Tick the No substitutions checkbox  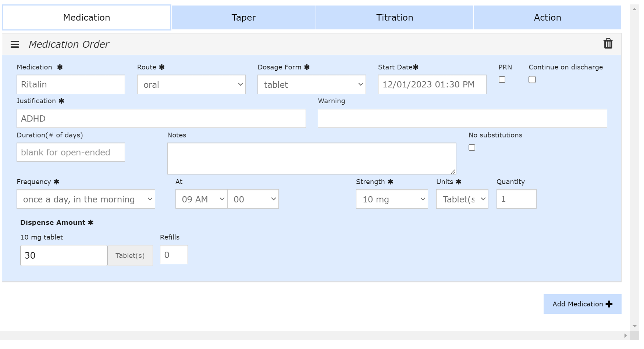(472, 148)
